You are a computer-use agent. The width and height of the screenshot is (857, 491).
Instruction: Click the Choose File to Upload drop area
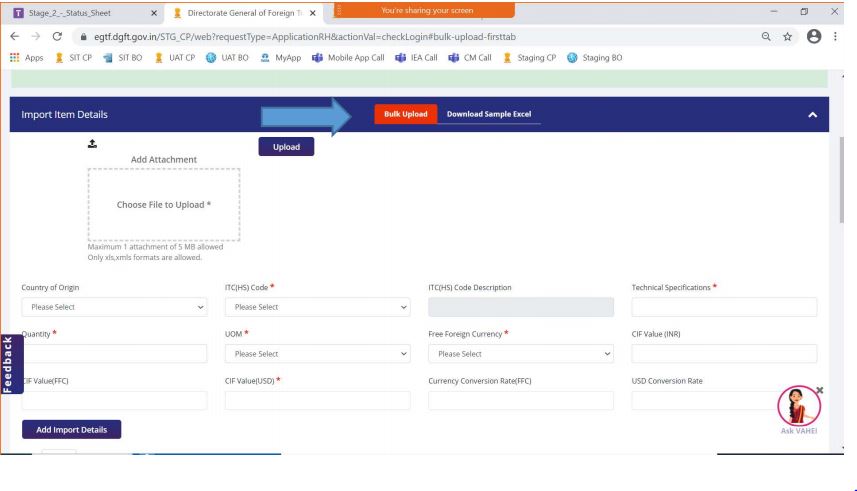point(163,204)
